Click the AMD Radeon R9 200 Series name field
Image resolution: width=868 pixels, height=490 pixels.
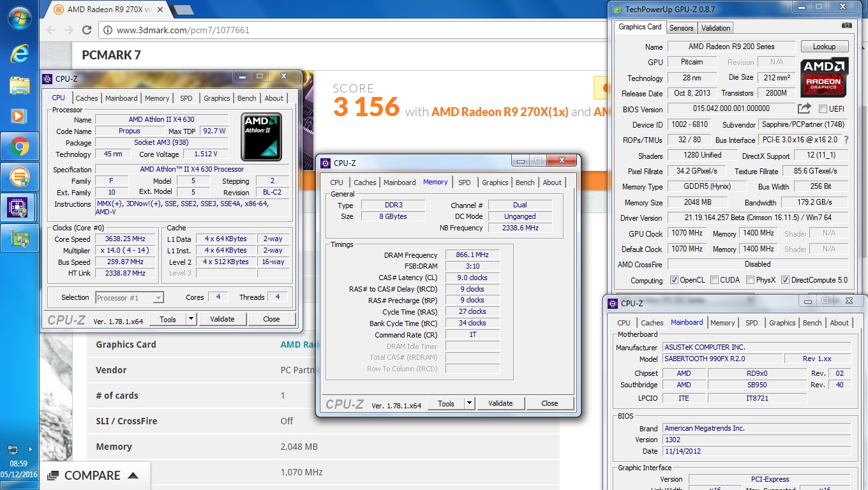click(731, 47)
